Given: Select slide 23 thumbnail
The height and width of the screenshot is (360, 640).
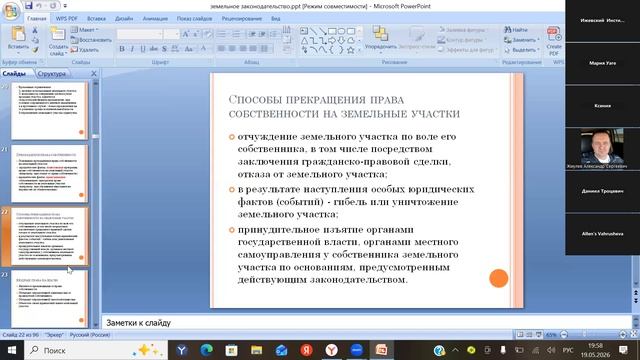Looking at the screenshot, I should pos(49,299).
